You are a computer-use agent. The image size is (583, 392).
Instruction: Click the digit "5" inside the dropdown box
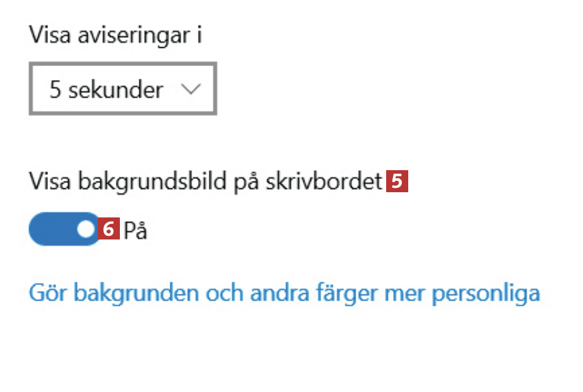pos(56,89)
